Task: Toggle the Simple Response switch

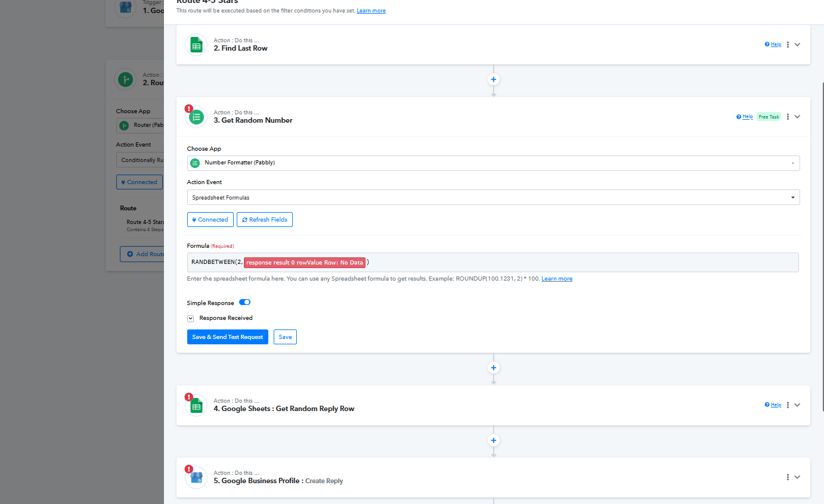Action: 244,303
